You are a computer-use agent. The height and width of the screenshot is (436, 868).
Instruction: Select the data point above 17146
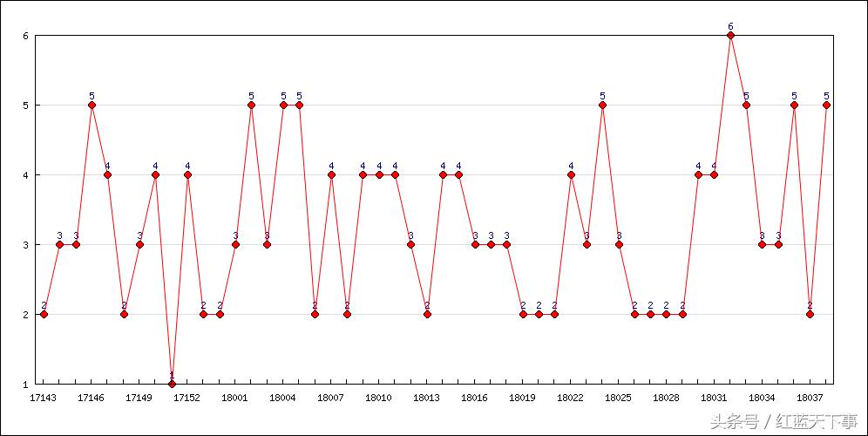coord(92,105)
